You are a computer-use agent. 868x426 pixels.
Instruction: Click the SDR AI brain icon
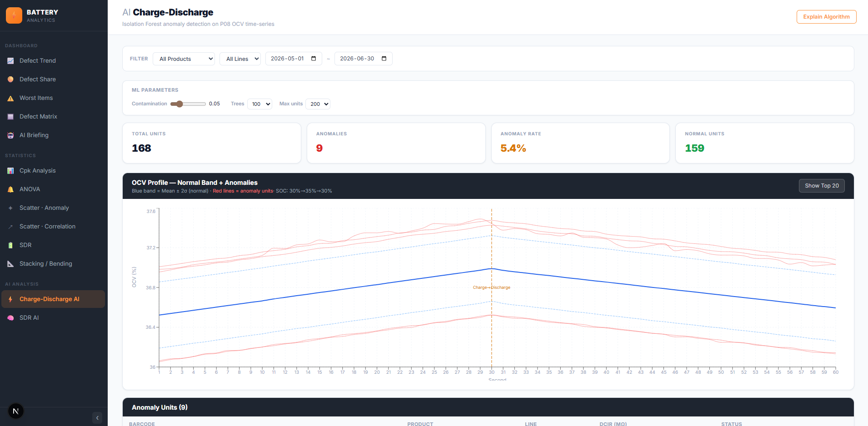pos(10,318)
